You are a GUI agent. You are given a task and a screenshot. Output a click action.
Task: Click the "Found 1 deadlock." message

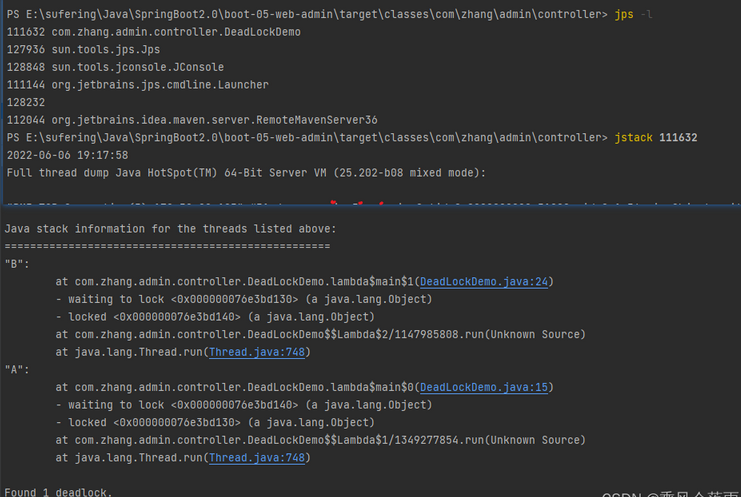click(x=59, y=492)
